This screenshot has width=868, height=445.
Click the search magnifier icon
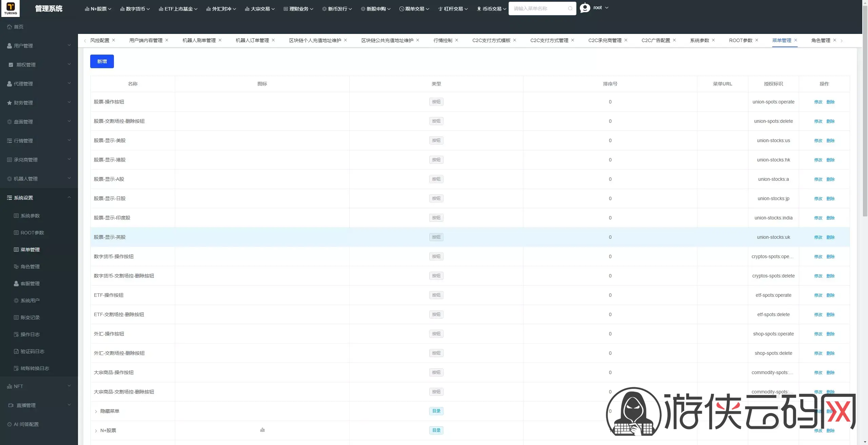pyautogui.click(x=570, y=8)
